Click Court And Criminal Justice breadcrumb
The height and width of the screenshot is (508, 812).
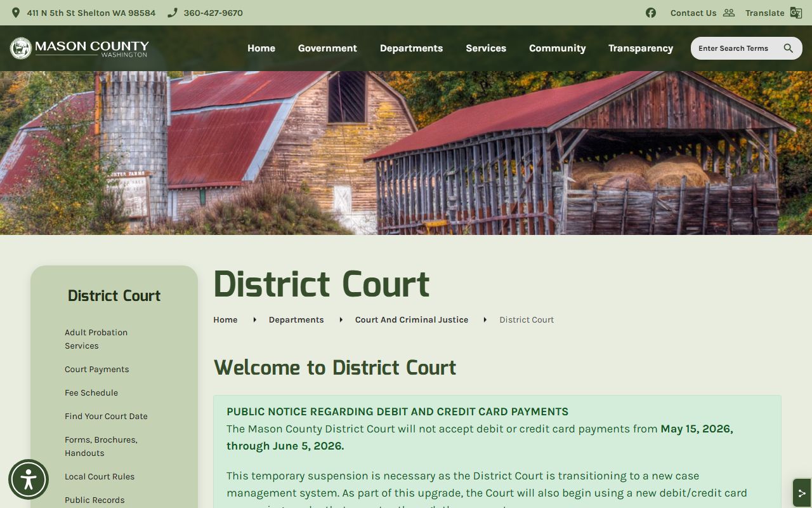point(412,319)
